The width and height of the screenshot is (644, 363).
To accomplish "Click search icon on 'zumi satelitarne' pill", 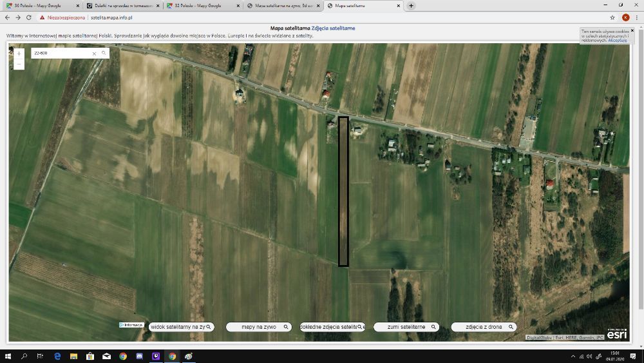I will pyautogui.click(x=433, y=327).
